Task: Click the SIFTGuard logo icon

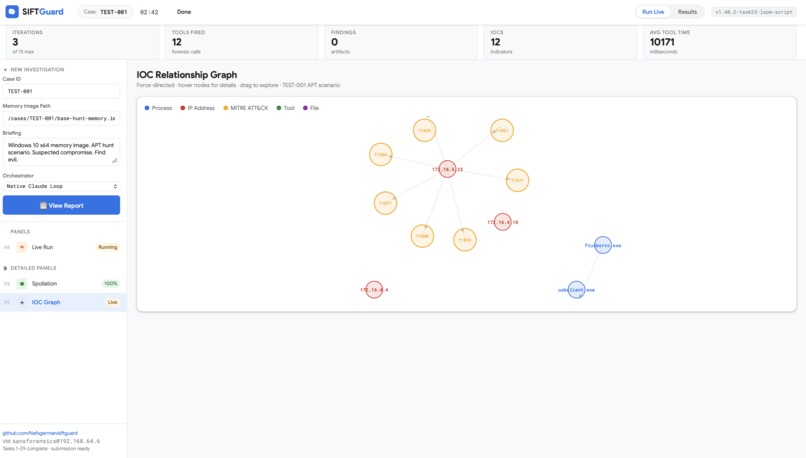Action: [x=12, y=11]
